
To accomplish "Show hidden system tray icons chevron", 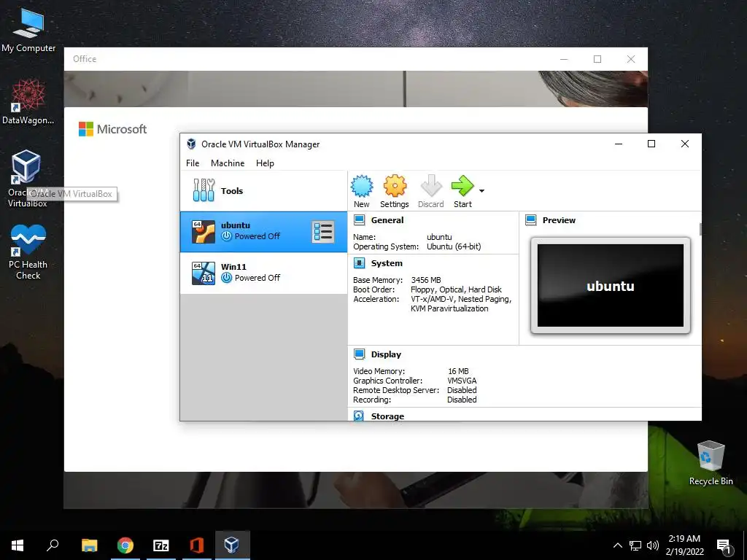I will [617, 545].
